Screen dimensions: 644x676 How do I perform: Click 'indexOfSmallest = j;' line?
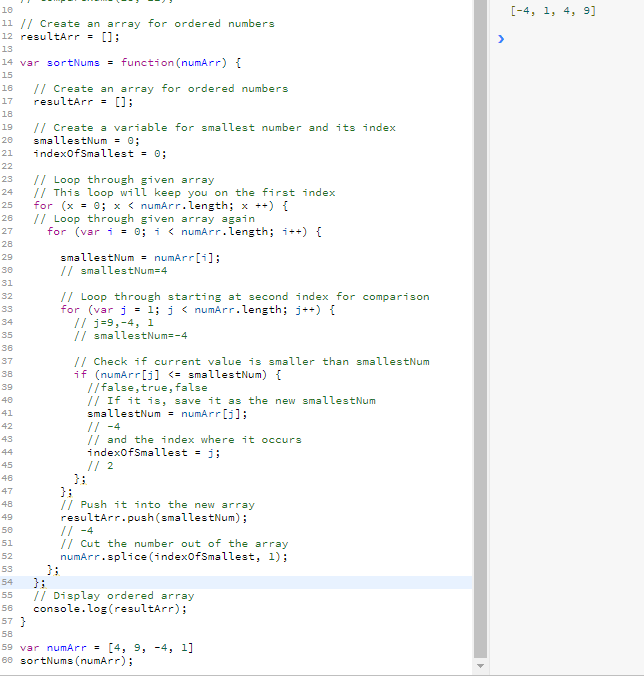tap(153, 452)
